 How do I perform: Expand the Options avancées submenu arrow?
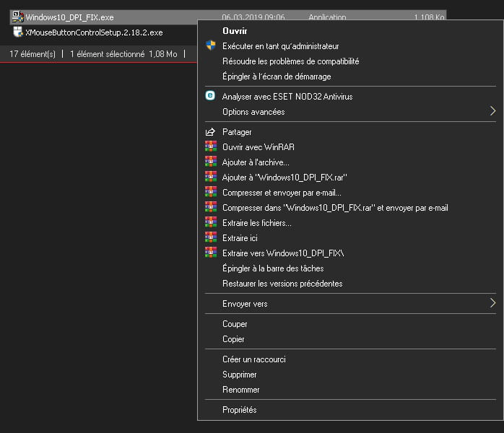click(x=492, y=111)
